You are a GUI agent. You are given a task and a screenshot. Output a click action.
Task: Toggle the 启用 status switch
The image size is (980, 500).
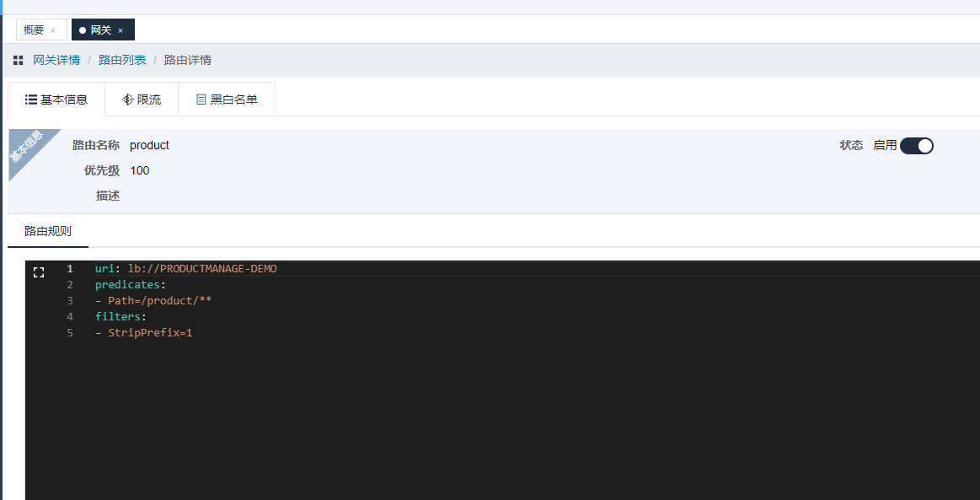pos(916,146)
